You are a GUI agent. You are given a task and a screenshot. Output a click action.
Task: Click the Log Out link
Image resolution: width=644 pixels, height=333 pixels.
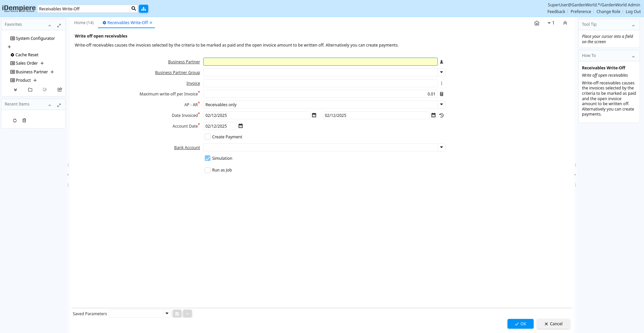coord(633,12)
